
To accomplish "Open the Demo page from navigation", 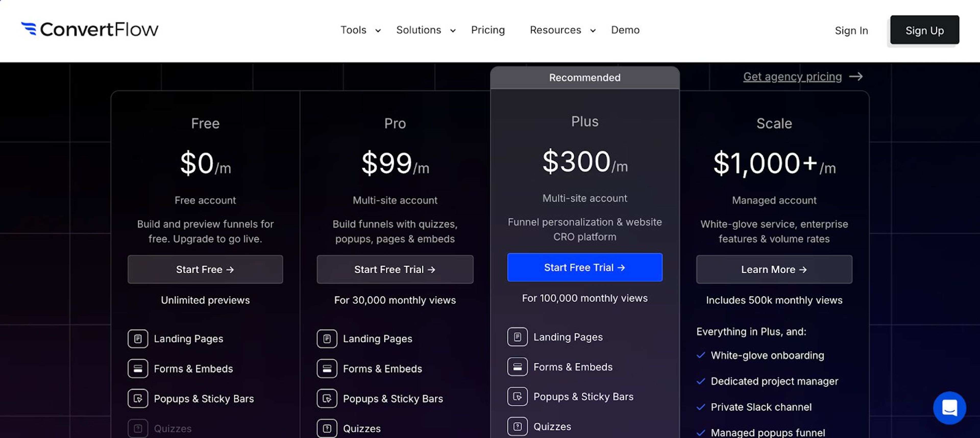I will [x=625, y=30].
